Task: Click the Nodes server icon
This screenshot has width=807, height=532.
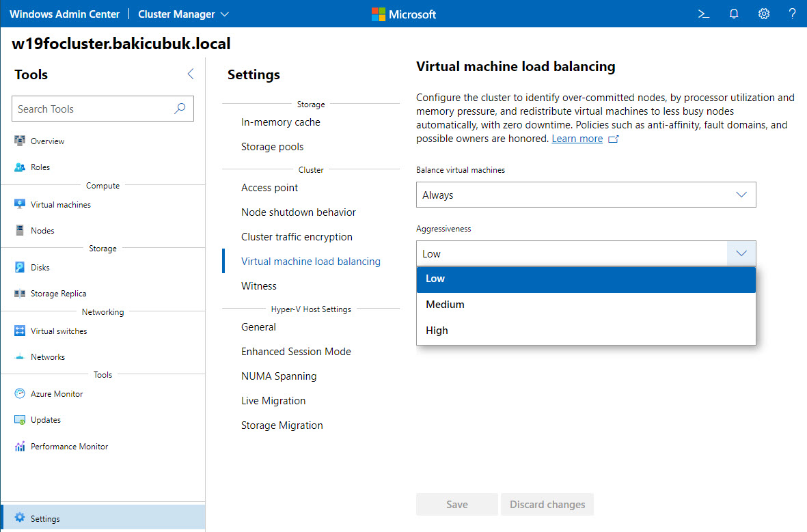Action: [x=20, y=231]
